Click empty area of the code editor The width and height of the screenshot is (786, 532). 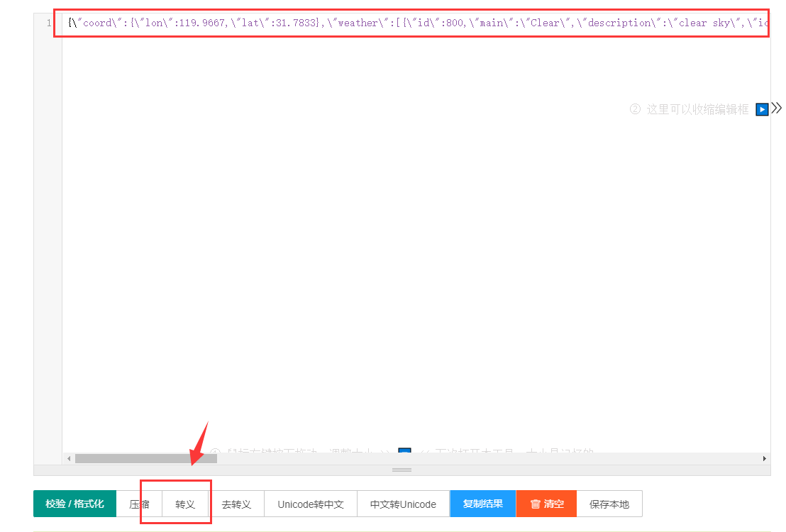(355, 248)
